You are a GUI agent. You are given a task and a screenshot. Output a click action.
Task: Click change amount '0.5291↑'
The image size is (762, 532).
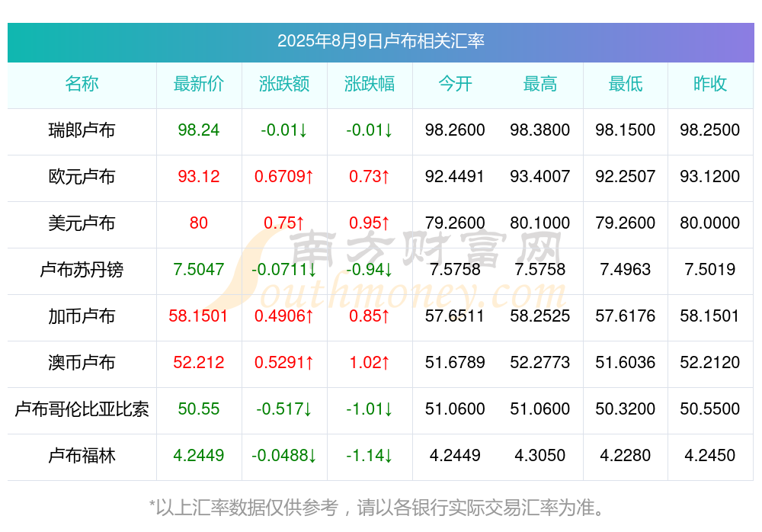tap(283, 362)
